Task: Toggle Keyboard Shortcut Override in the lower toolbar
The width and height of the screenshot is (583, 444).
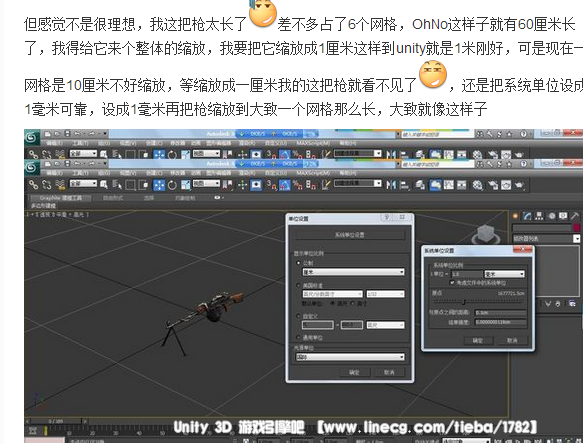Action: (256, 184)
